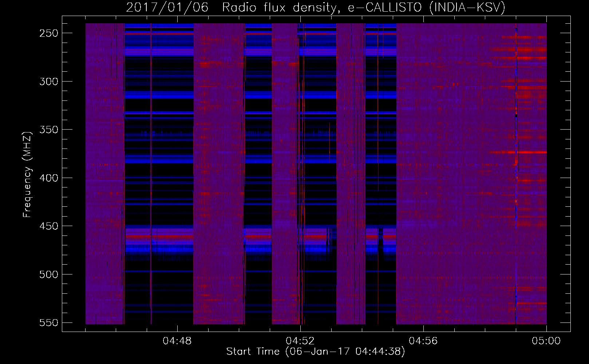Image resolution: width=589 pixels, height=364 pixels.
Task: Click the 04:48 time tick label
Action: click(177, 341)
